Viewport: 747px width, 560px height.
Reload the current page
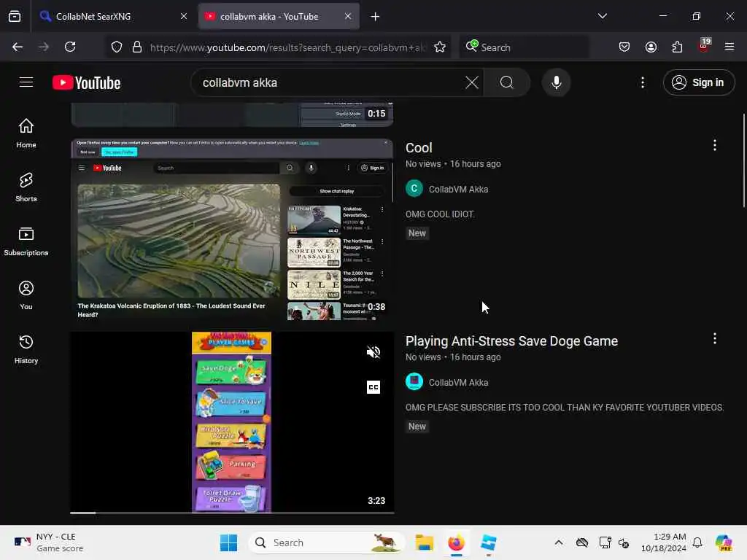70,47
